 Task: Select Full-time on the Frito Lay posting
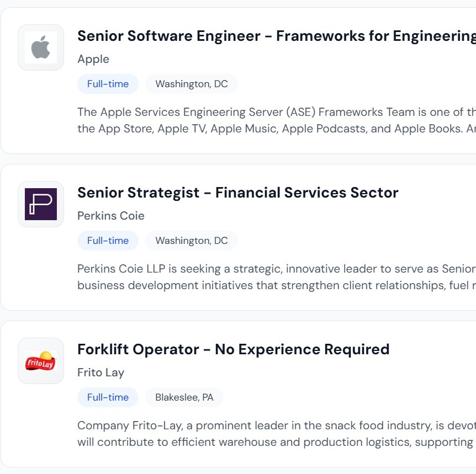pyautogui.click(x=108, y=397)
